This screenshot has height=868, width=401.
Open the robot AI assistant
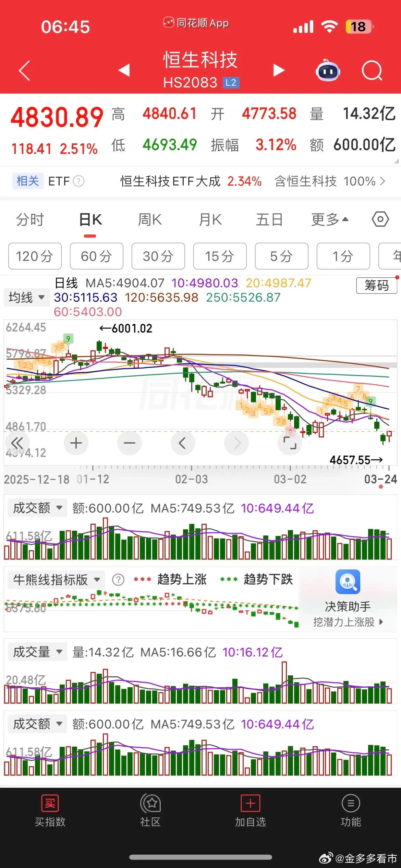328,71
